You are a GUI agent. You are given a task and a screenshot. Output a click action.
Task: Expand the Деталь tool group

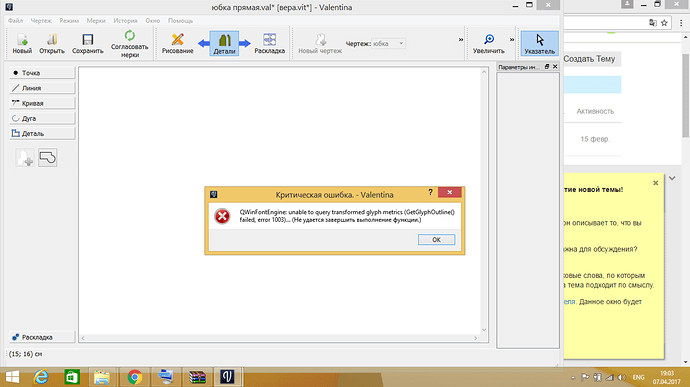coord(42,133)
